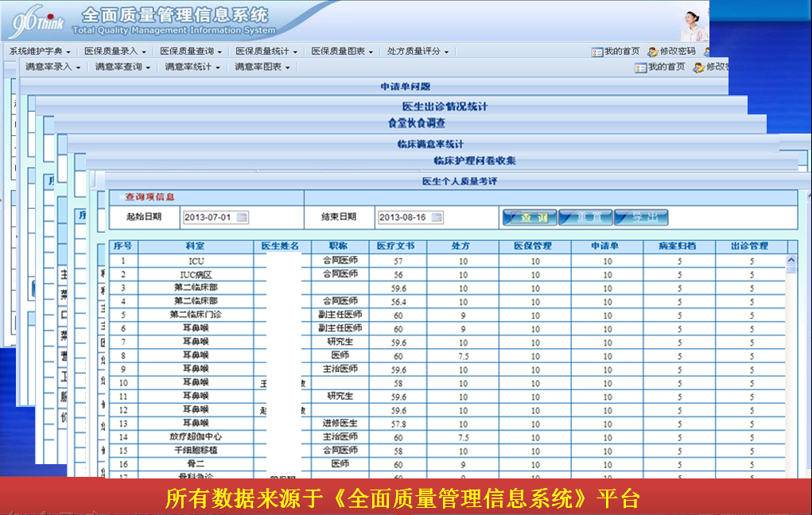This screenshot has width=812, height=515.
Task: Select the IUC病区 cell in row 2
Action: tap(196, 275)
